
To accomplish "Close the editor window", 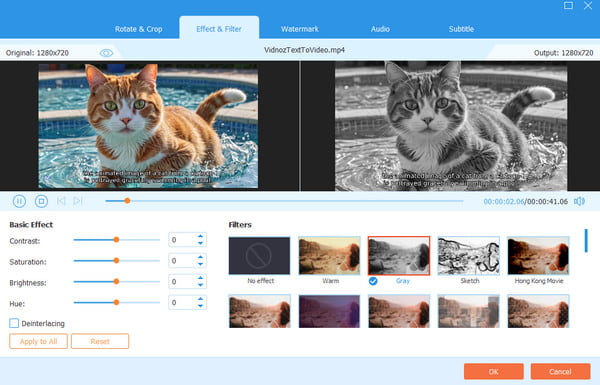I will click(588, 5).
